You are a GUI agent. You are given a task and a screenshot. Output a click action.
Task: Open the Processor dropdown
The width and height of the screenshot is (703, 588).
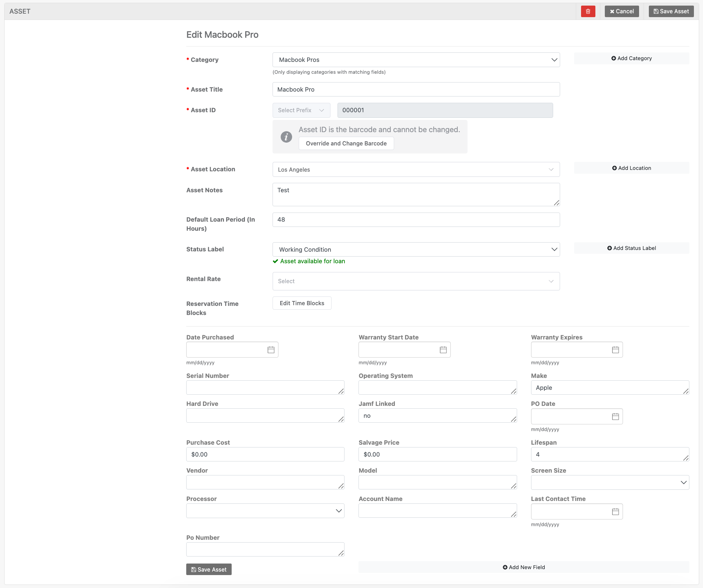[265, 511]
